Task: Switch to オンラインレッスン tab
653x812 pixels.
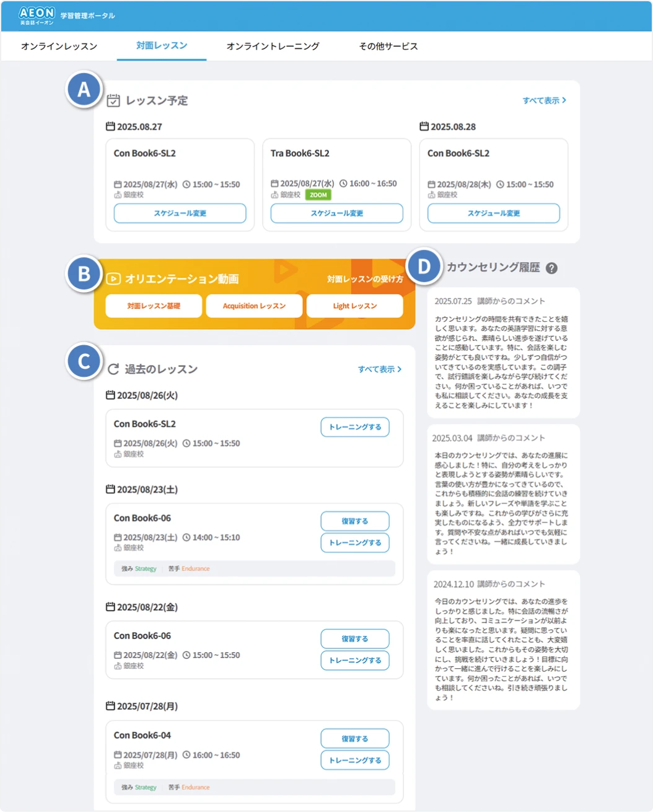Action: click(x=59, y=46)
